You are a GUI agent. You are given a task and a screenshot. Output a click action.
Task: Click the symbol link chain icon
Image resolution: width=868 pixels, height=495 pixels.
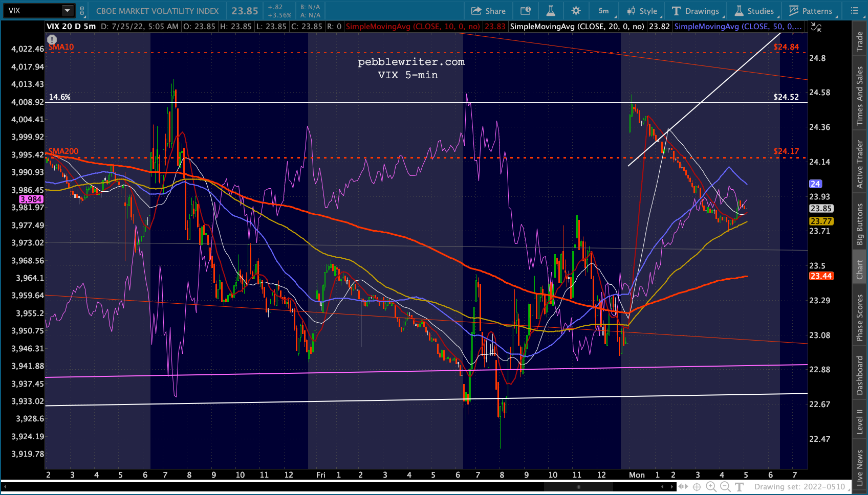(x=82, y=11)
